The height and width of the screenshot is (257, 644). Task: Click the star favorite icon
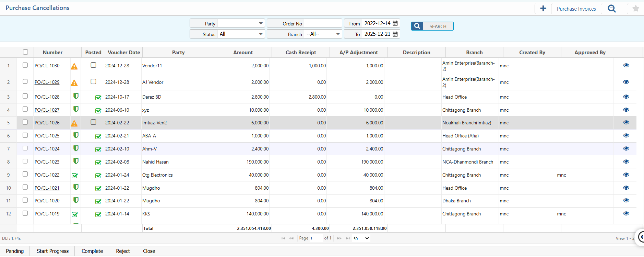(x=635, y=9)
